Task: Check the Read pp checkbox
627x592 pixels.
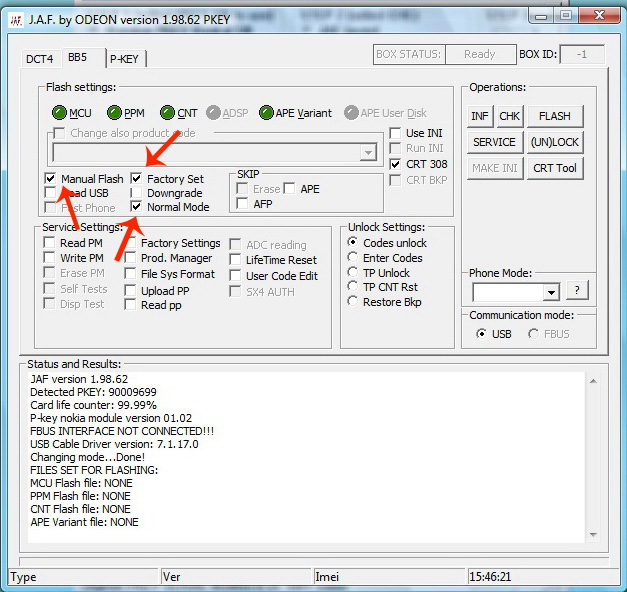Action: coord(130,305)
